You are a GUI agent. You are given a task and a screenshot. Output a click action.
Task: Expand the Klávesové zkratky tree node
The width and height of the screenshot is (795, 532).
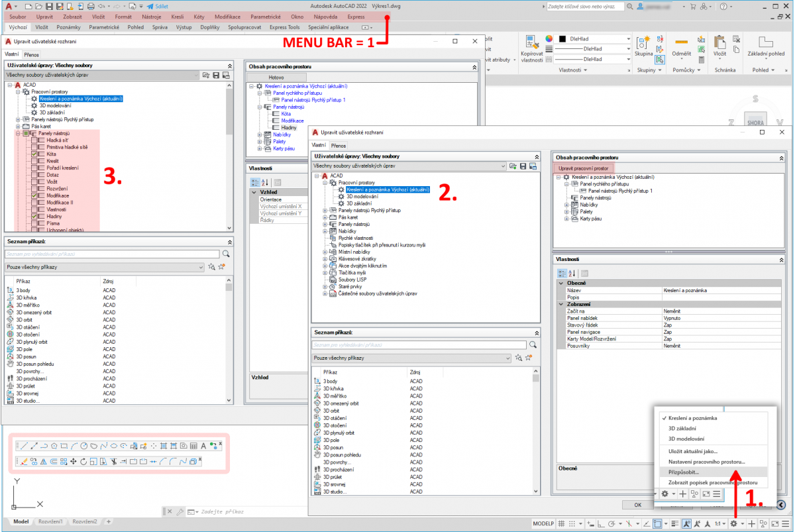(x=325, y=258)
